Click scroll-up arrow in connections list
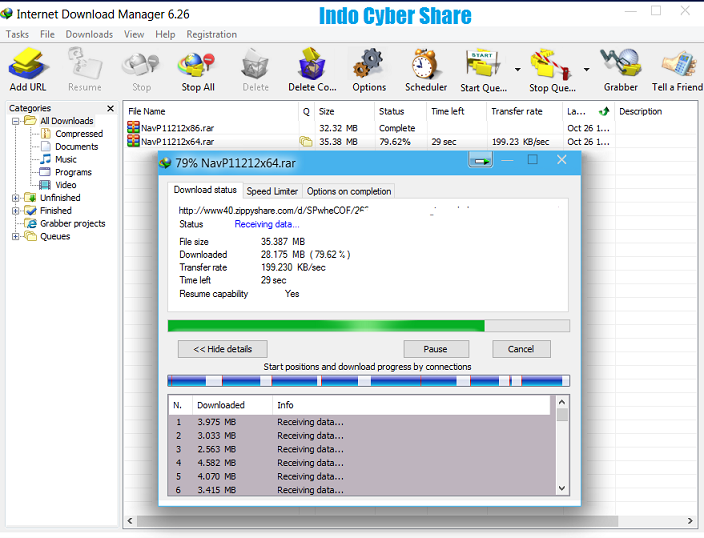This screenshot has width=704, height=538. click(x=562, y=401)
